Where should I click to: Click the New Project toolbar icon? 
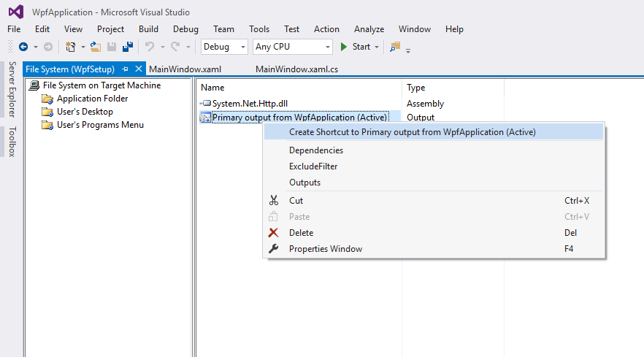click(70, 47)
